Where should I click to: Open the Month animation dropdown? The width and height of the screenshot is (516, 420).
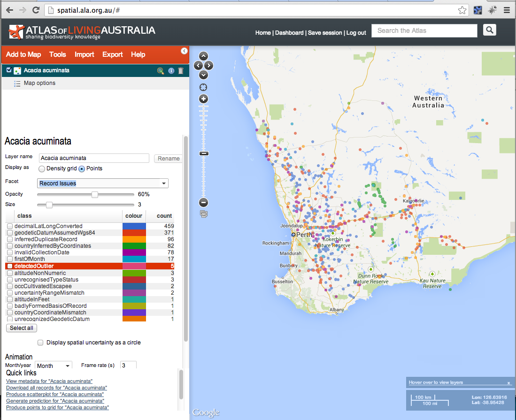(x=53, y=366)
